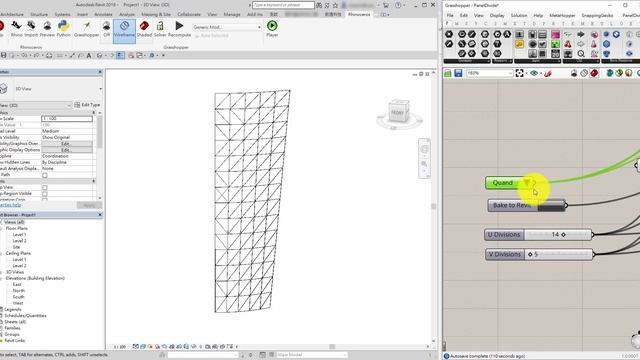
Task: Open Grasshopper from the Revit ribbon
Action: click(87, 29)
